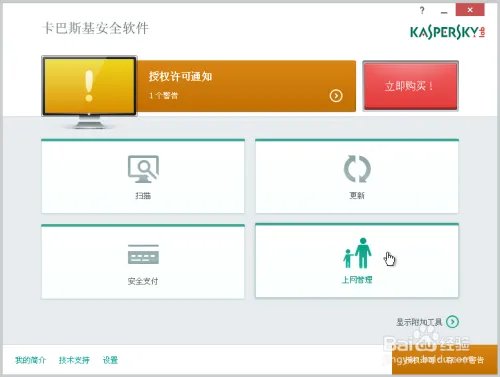Click the yellow warning monitor icon
Image resolution: width=500 pixels, height=377 pixels.
click(89, 92)
